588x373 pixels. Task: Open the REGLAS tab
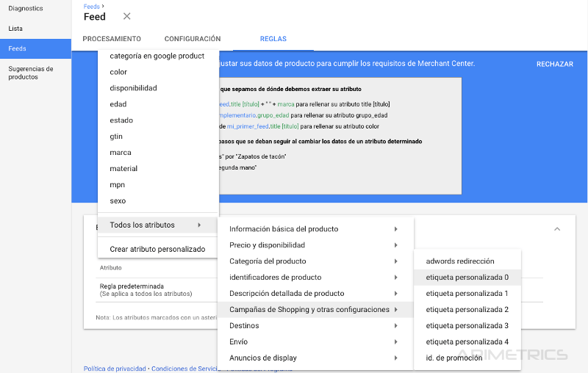273,39
